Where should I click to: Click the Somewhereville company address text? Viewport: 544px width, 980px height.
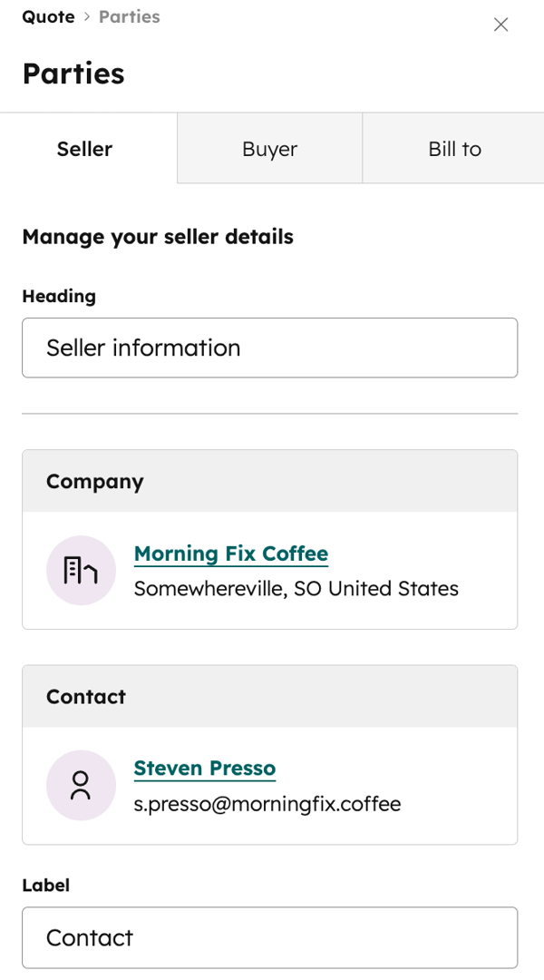(296, 589)
